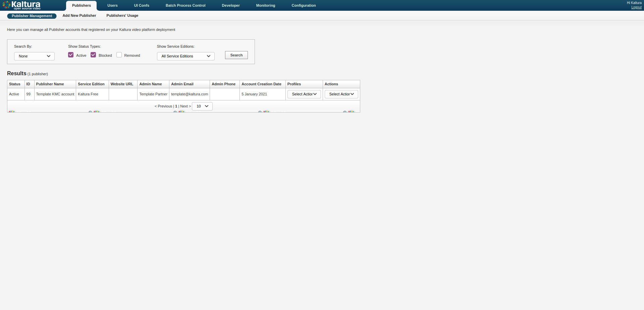Sort by the ID column header

[x=30, y=84]
